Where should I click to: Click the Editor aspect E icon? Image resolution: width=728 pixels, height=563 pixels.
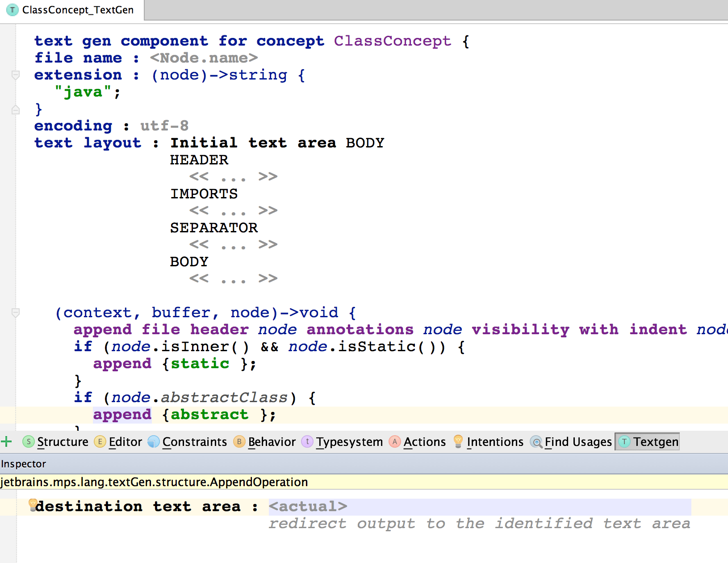[100, 442]
